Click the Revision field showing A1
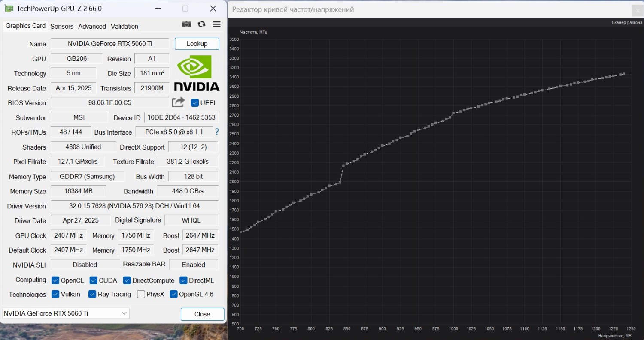 pos(152,59)
